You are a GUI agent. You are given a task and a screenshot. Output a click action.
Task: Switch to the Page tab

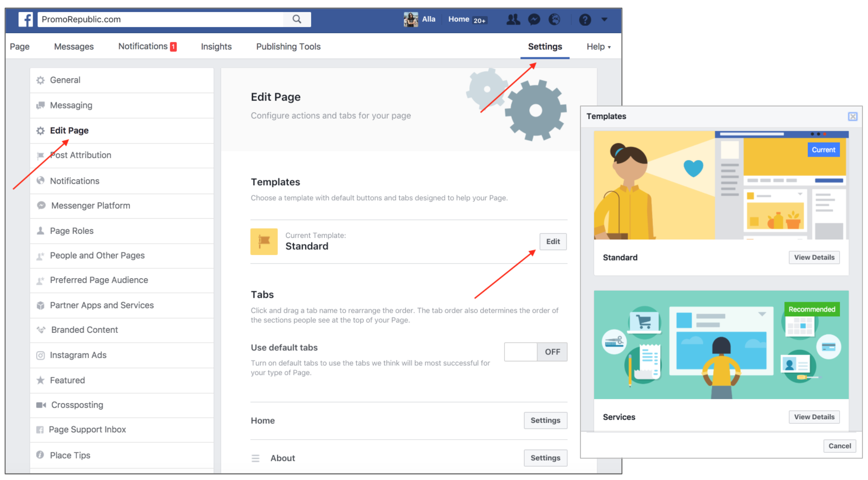coord(20,47)
